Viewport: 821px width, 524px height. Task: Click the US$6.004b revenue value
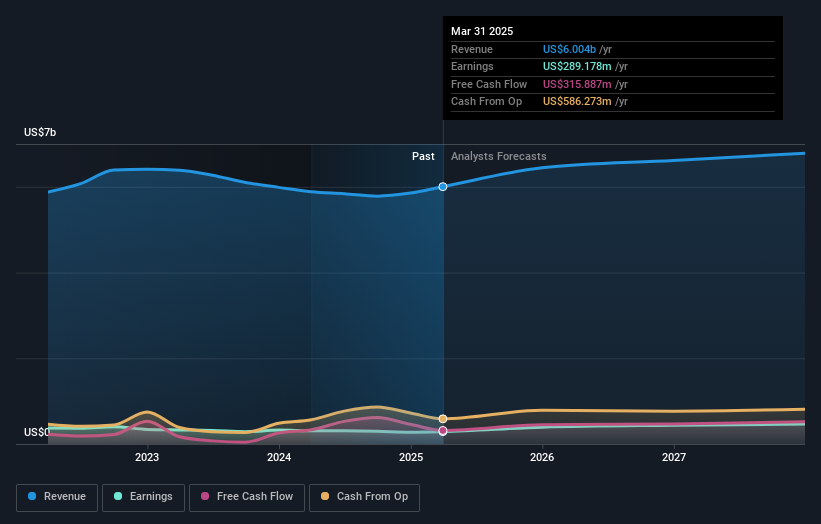569,49
